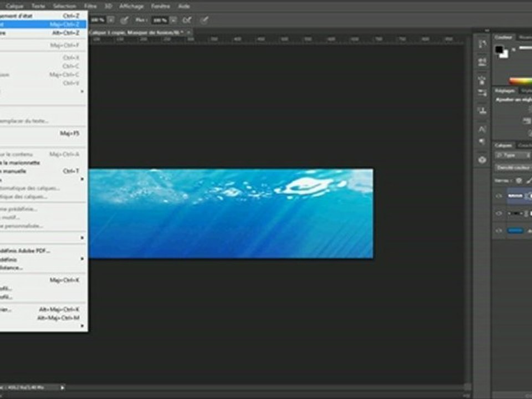Switch to the Réglages panel tab
The image size is (532, 399).
click(504, 90)
